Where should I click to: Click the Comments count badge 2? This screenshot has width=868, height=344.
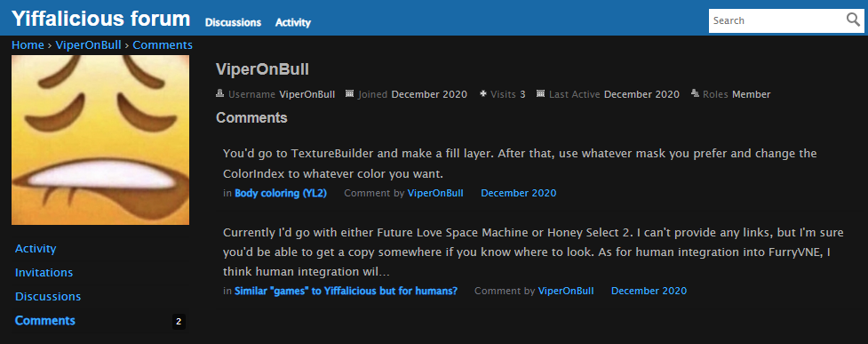click(x=179, y=321)
